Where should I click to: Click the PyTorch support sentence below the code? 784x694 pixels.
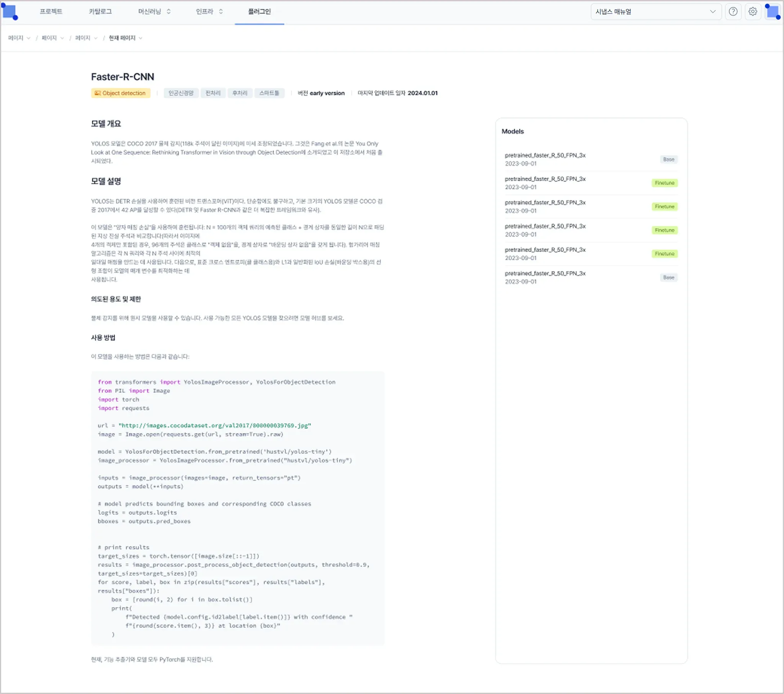click(x=152, y=660)
